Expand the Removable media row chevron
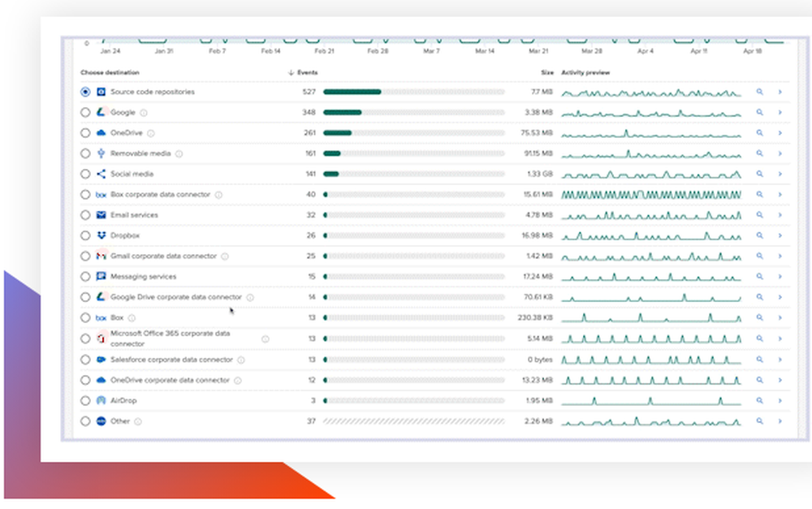 pyautogui.click(x=780, y=153)
